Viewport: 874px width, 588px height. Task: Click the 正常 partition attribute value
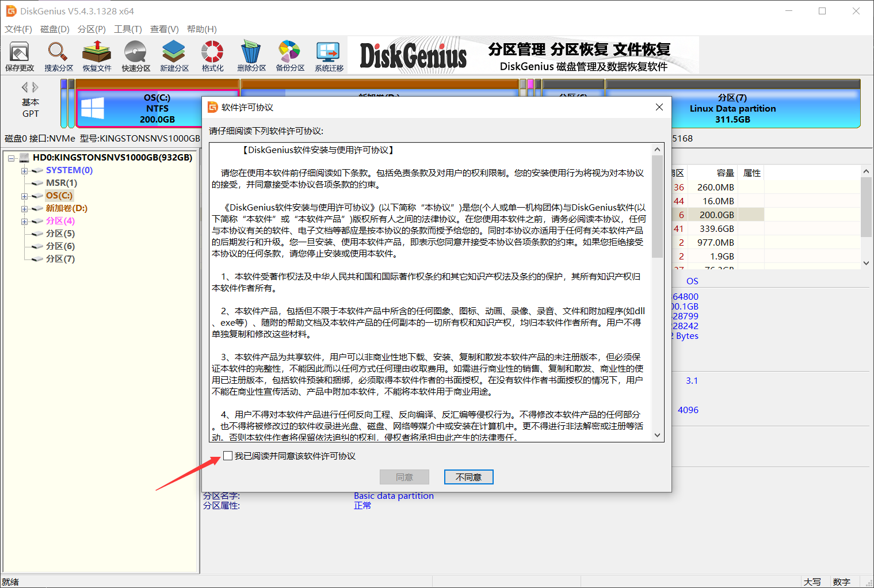[362, 506]
